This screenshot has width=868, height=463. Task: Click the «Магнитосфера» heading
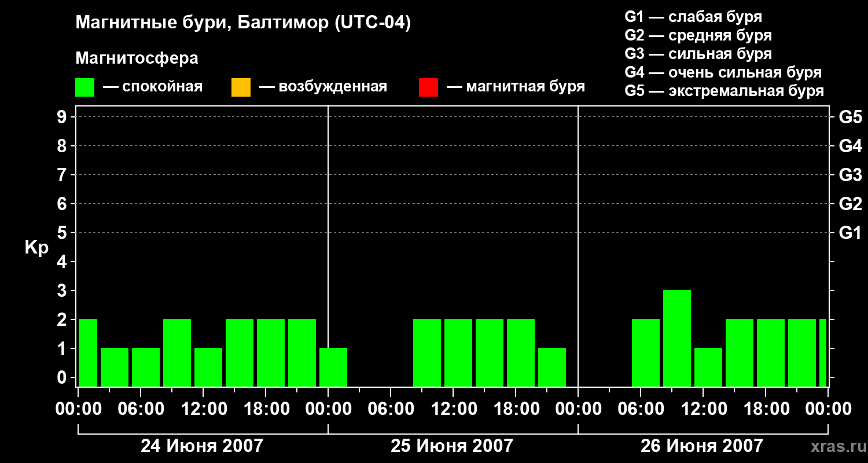click(x=137, y=58)
